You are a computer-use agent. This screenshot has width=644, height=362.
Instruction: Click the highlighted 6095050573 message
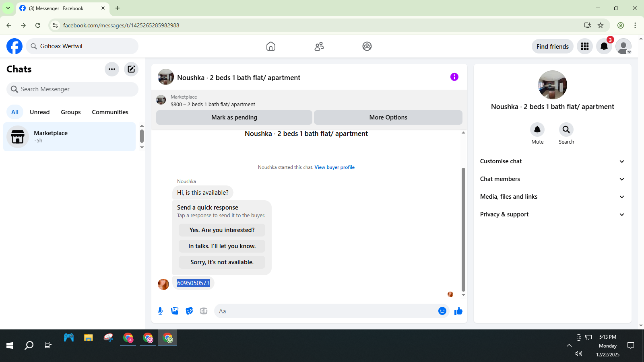193,283
